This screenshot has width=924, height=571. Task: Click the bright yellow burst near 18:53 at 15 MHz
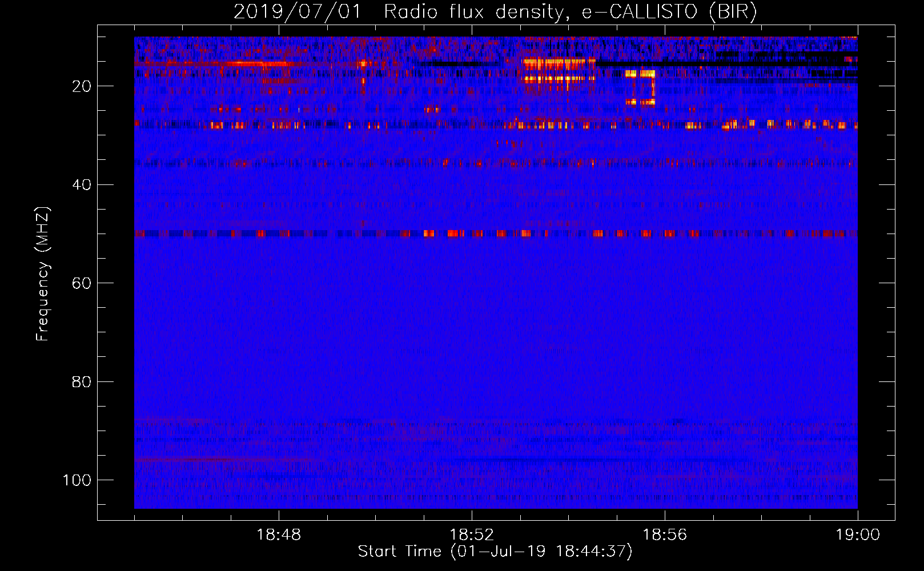point(559,63)
